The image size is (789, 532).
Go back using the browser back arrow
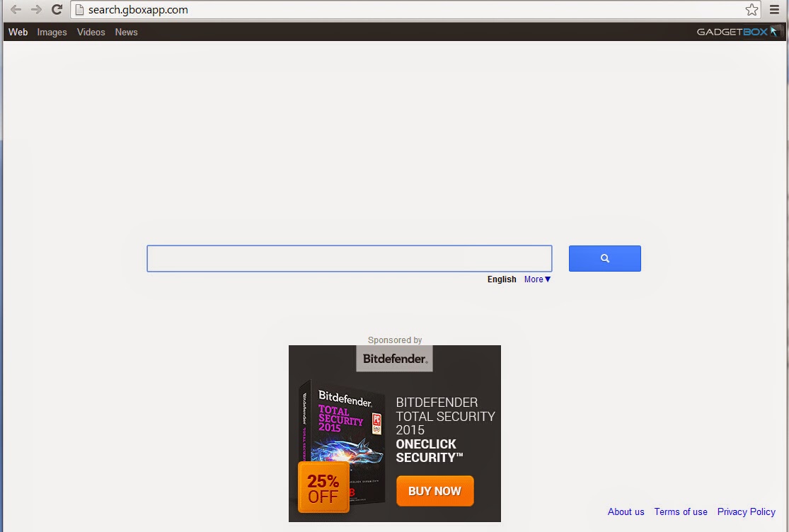pos(16,10)
